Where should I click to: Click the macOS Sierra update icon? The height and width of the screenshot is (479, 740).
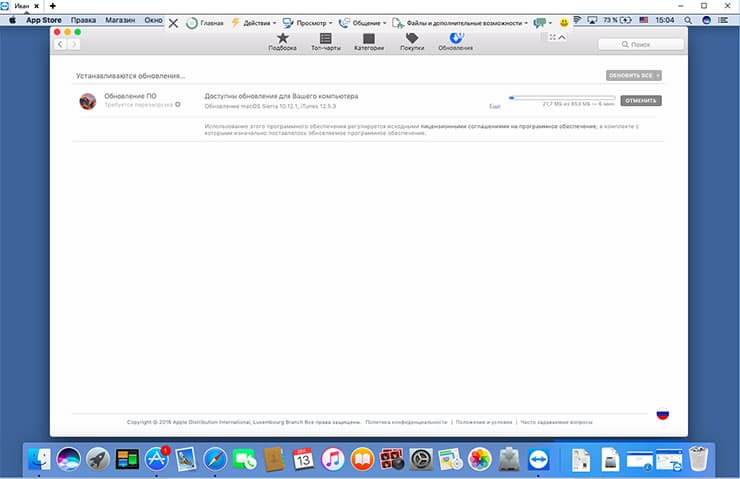point(88,101)
